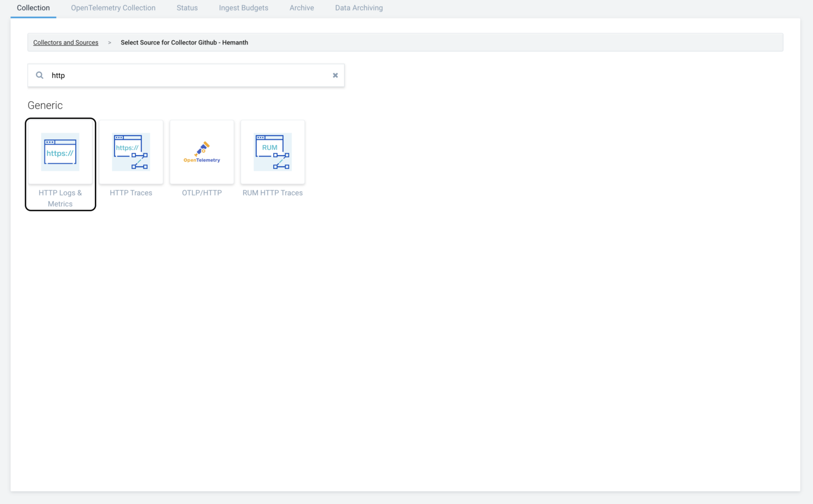This screenshot has width=813, height=504.
Task: Go to the Status tab
Action: [187, 8]
